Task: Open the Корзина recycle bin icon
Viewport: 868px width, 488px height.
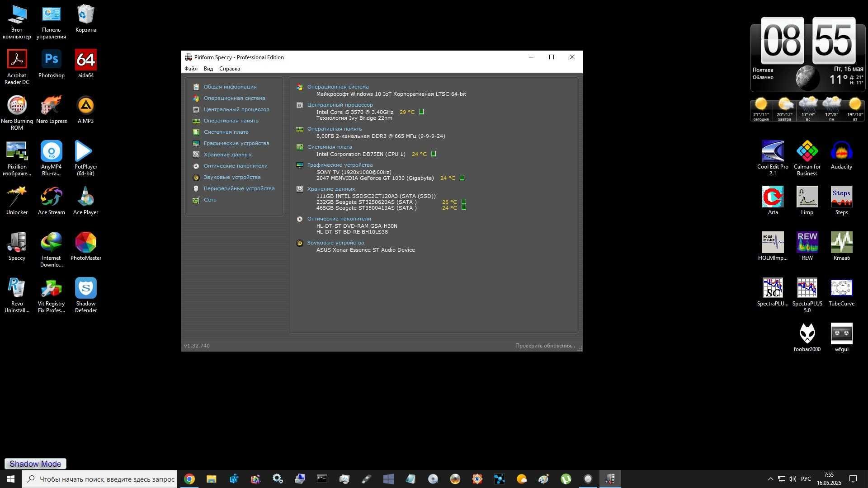Action: (85, 19)
